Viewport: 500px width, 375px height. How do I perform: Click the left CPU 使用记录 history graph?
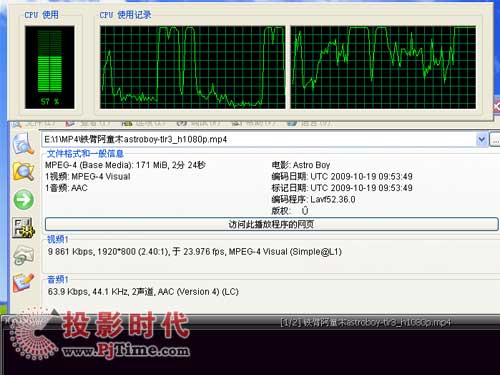point(193,67)
